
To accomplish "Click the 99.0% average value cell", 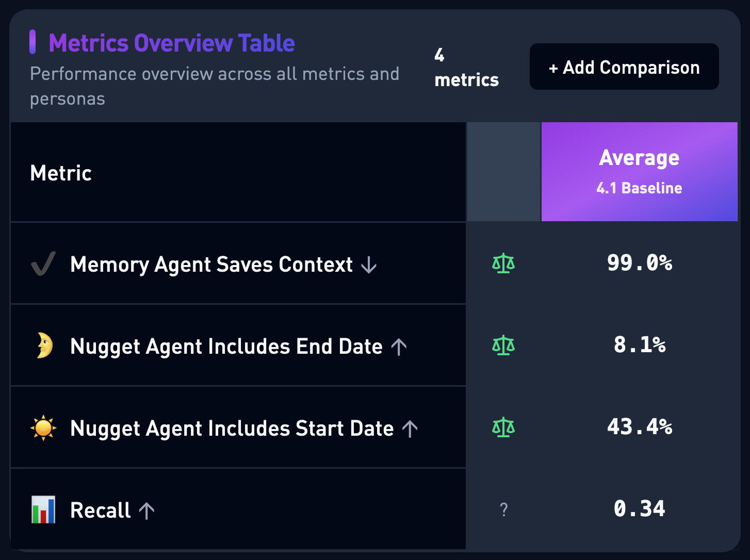I will click(640, 263).
